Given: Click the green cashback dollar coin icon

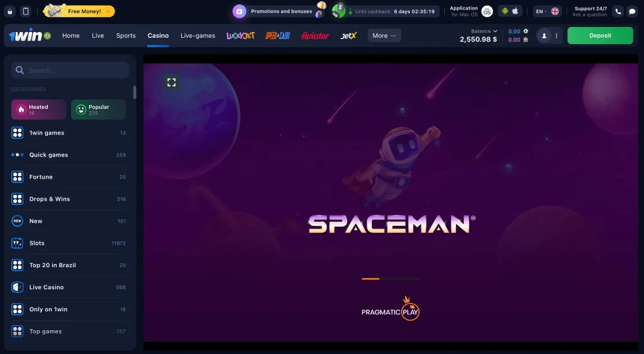Looking at the screenshot, I should pyautogui.click(x=338, y=11).
